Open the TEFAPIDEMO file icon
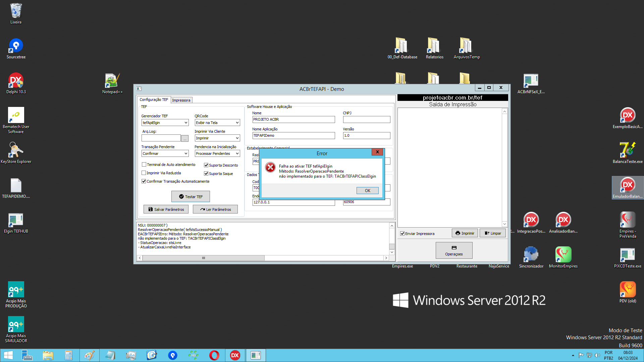 pyautogui.click(x=16, y=188)
